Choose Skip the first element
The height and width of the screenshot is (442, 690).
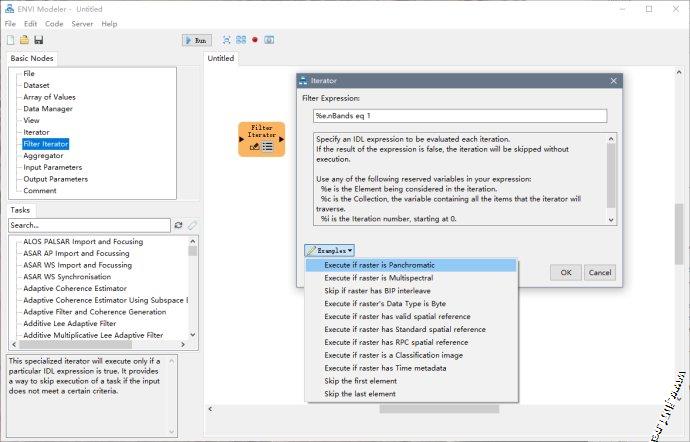tap(411, 381)
